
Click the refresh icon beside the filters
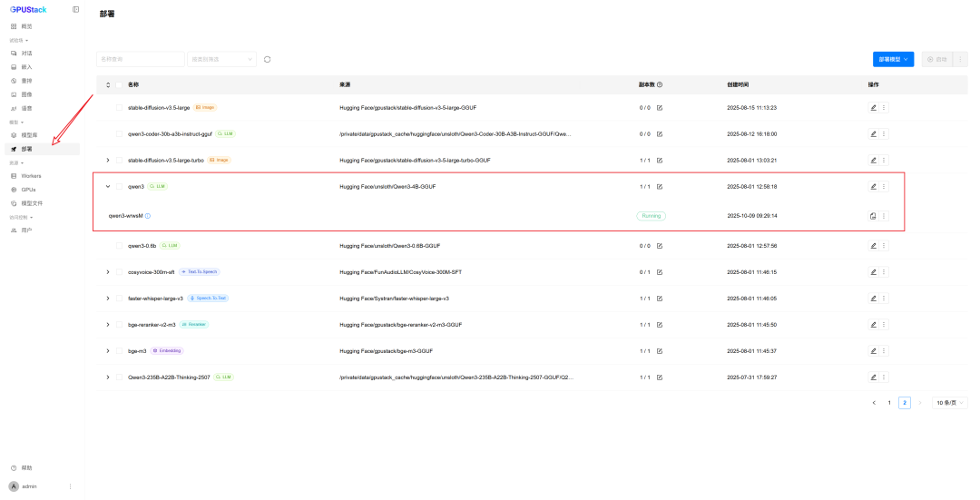pos(267,59)
